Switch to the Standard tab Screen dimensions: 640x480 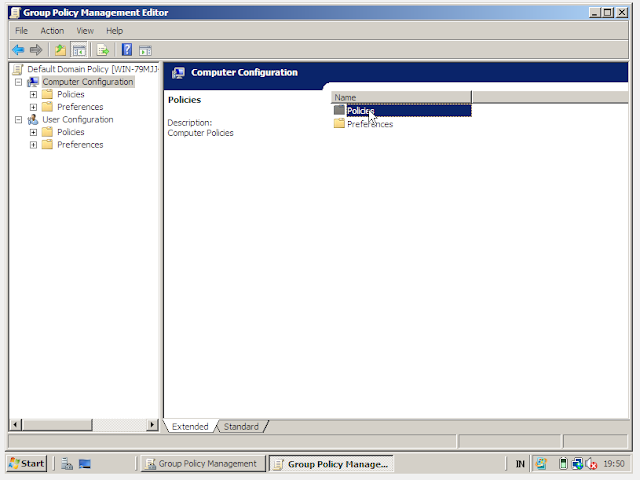(241, 427)
